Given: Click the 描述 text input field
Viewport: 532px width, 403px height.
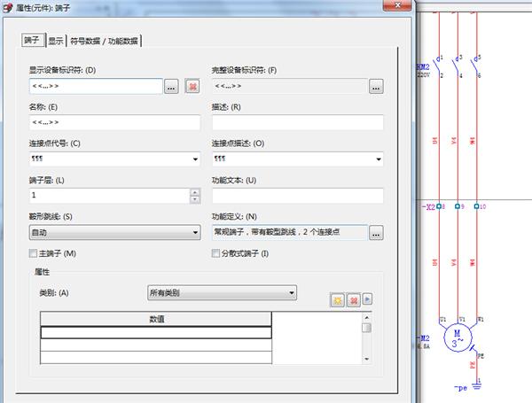Looking at the screenshot, I should tap(296, 122).
